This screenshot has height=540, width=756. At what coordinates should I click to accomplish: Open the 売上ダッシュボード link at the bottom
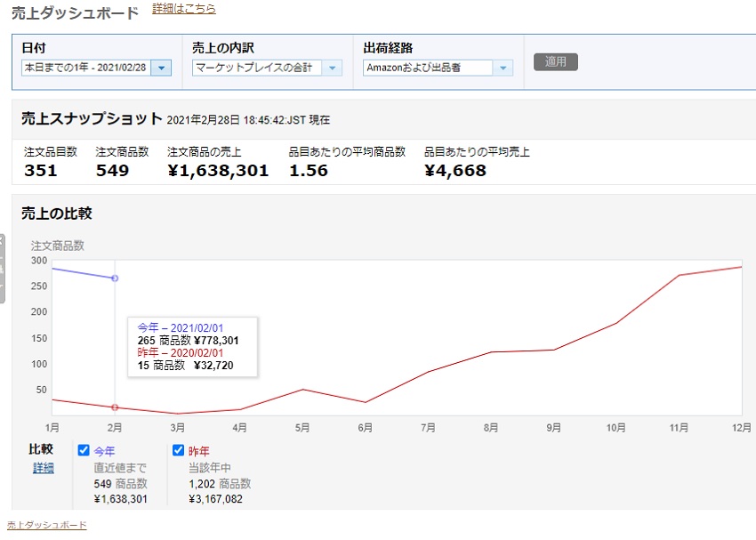coord(47,525)
